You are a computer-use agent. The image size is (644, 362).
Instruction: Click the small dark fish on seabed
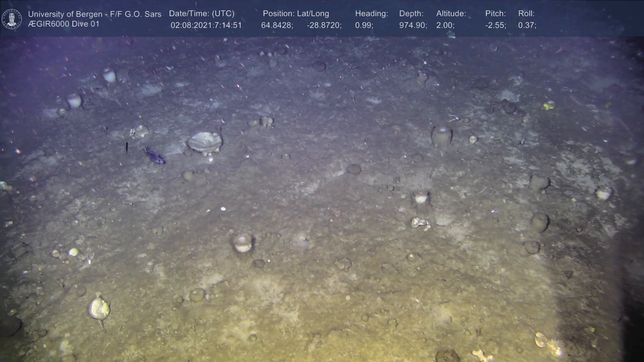point(155,157)
